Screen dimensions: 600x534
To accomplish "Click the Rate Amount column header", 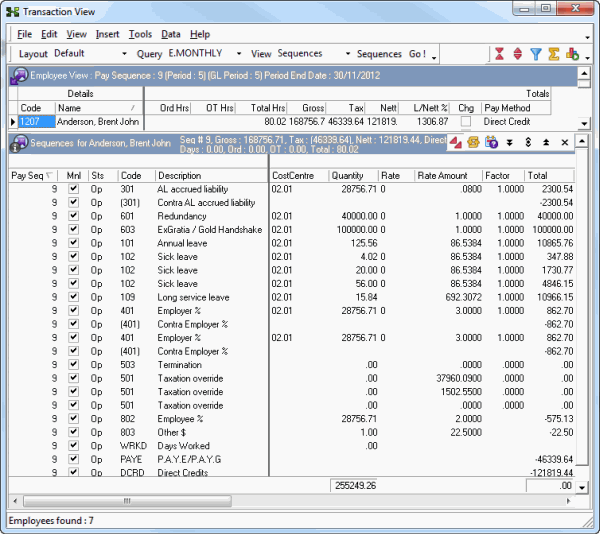I will coord(448,176).
